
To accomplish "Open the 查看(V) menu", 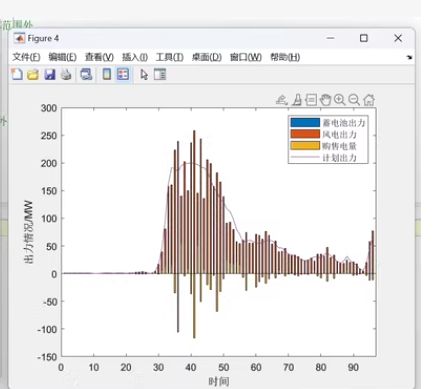I will (99, 57).
